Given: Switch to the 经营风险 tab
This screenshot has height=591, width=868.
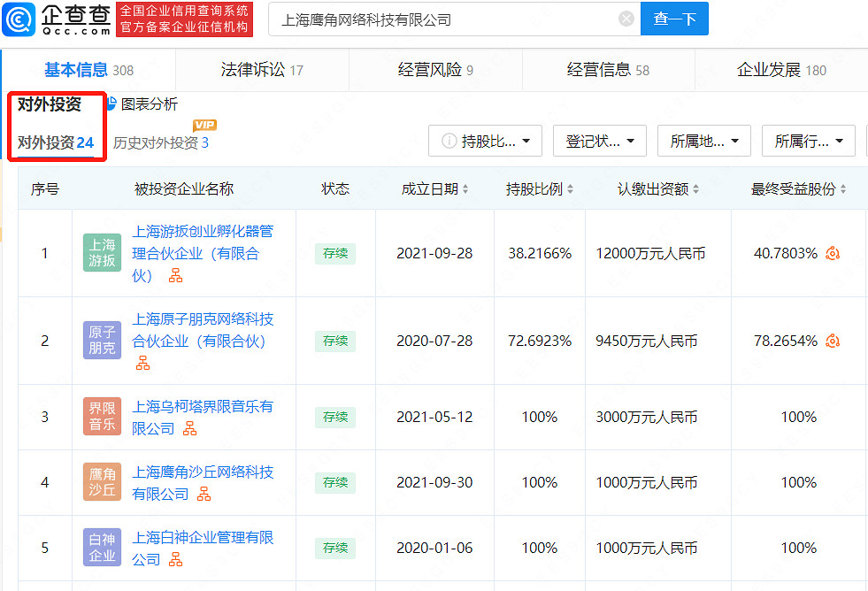Looking at the screenshot, I should (x=435, y=70).
